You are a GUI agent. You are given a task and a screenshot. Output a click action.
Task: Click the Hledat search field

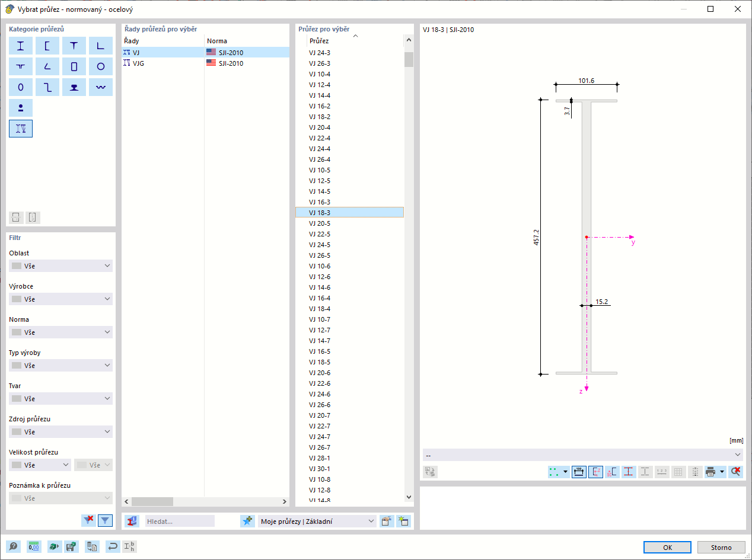pyautogui.click(x=180, y=521)
